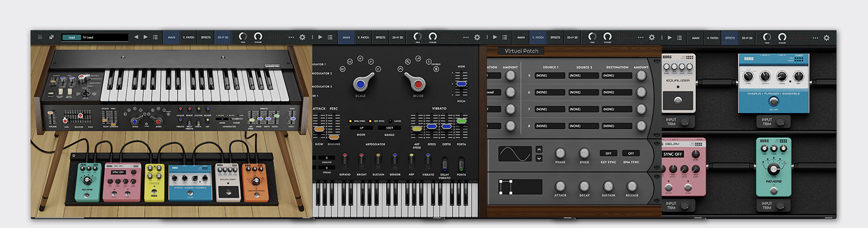
Task: Open the three-dots menu in the overview panel
Action: pos(290,37)
